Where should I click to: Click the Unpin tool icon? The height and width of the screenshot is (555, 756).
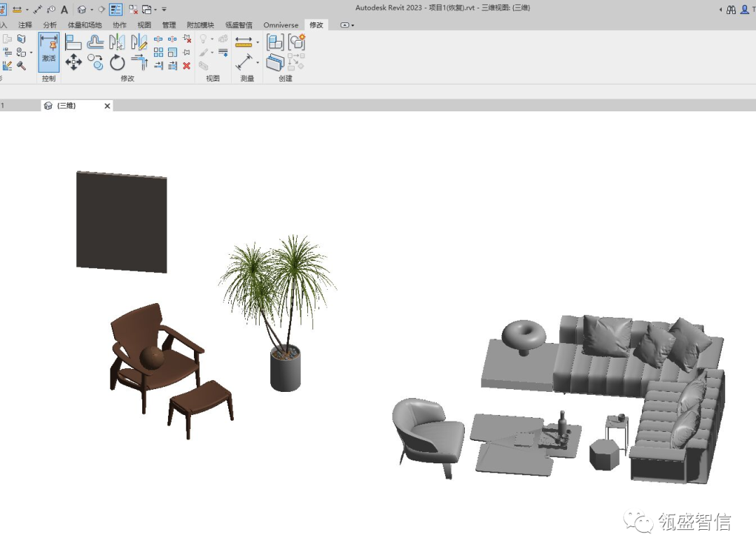[x=187, y=39]
